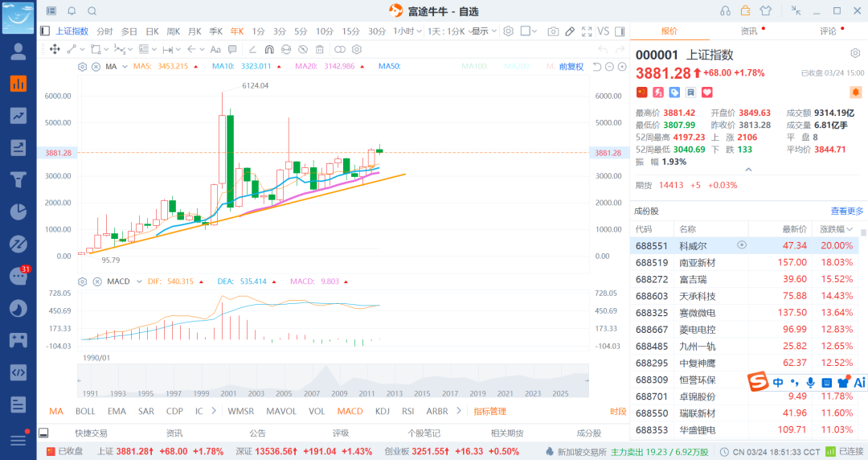
Task: Open the code editor sidebar icon
Action: point(18,372)
